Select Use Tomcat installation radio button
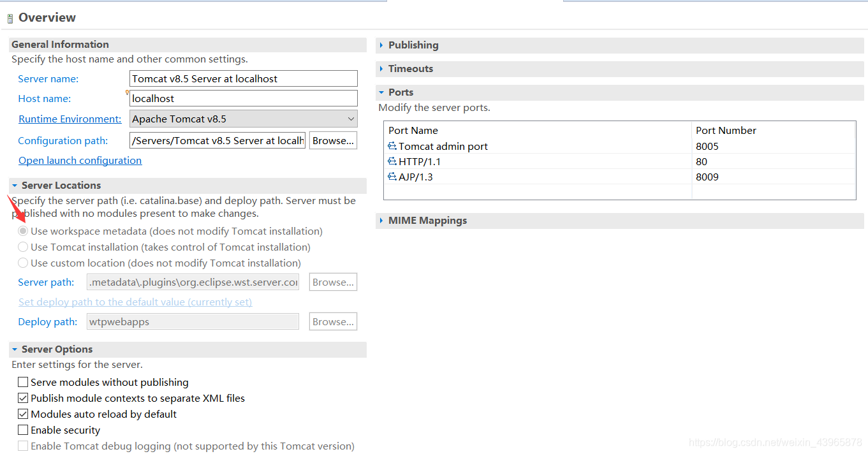This screenshot has width=868, height=454. tap(23, 247)
